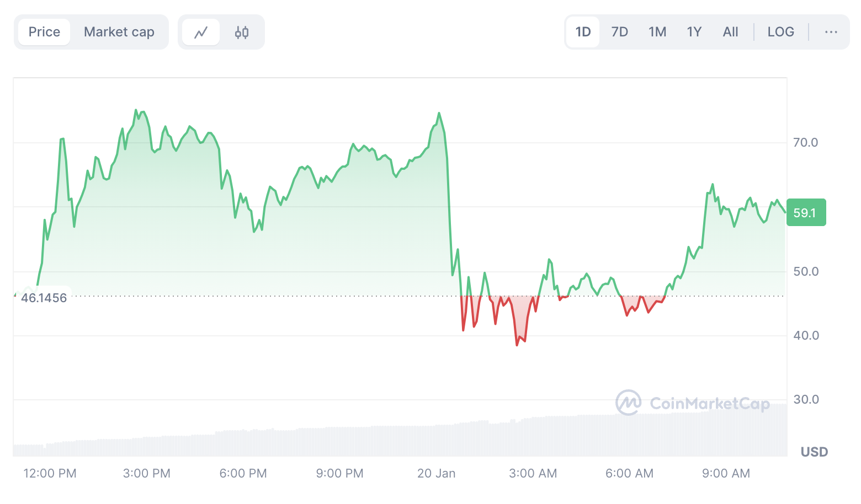Switch to line chart view icon
861x504 pixels.
point(201,32)
